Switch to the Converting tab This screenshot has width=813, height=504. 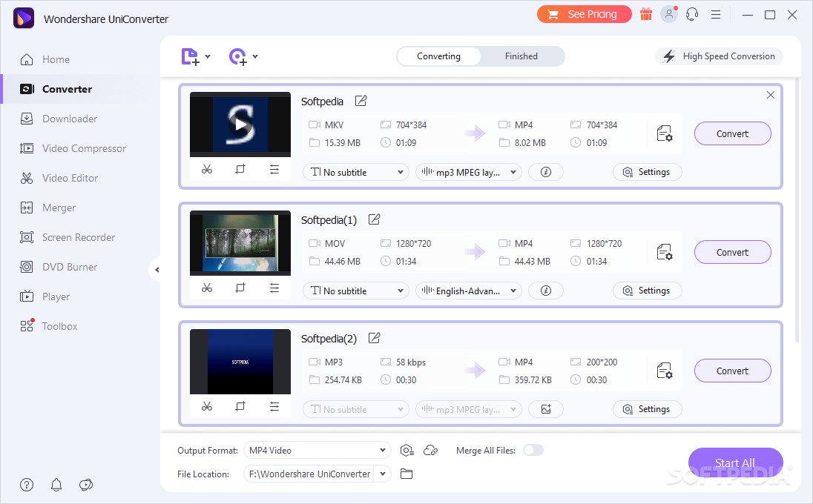(x=438, y=56)
